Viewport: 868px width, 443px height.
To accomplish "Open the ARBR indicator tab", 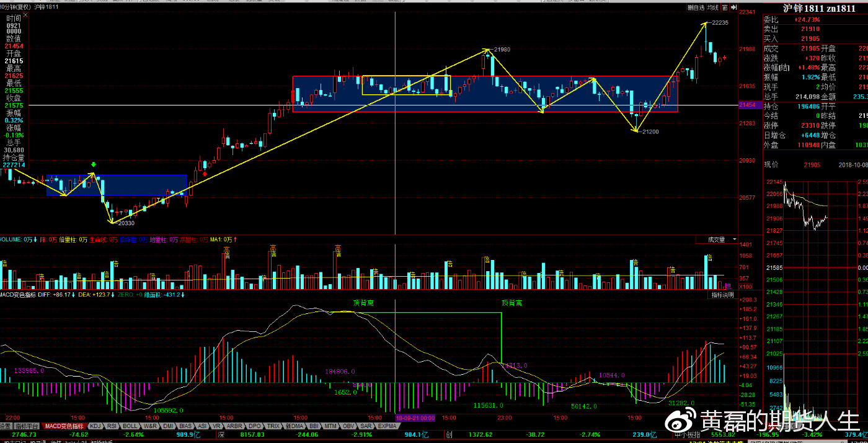I will [234, 426].
